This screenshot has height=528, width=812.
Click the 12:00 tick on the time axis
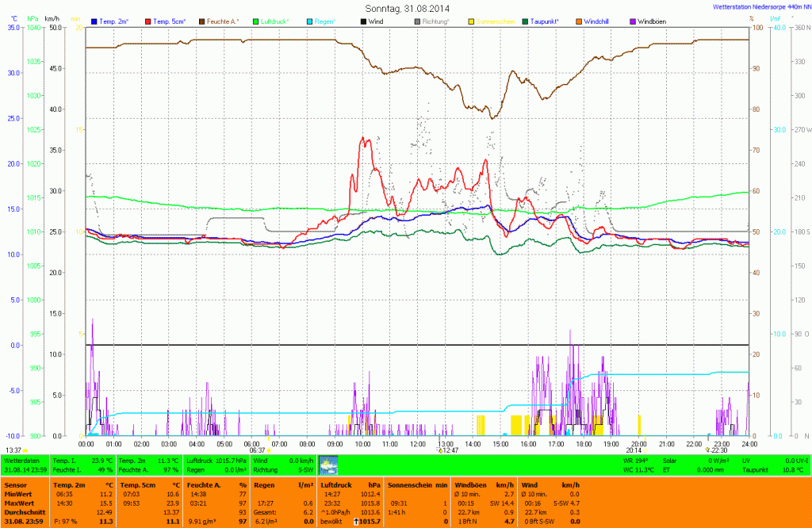(417, 444)
